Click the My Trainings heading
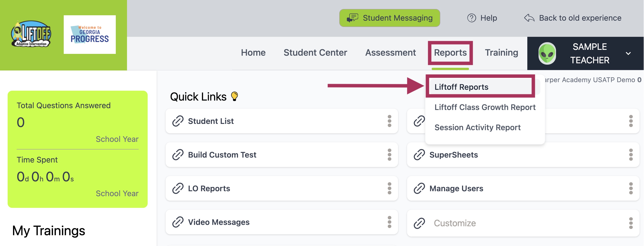This screenshot has height=246, width=644. [x=48, y=231]
